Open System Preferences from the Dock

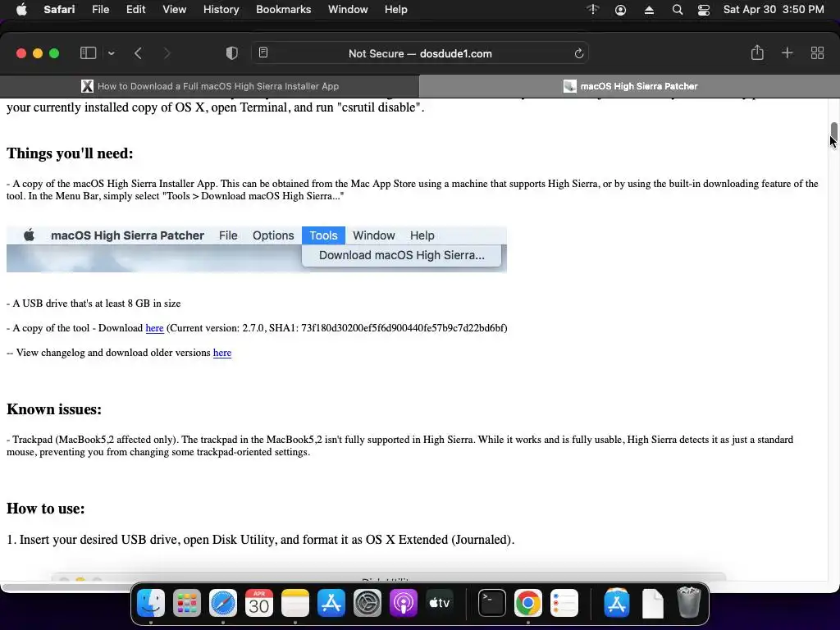(367, 603)
